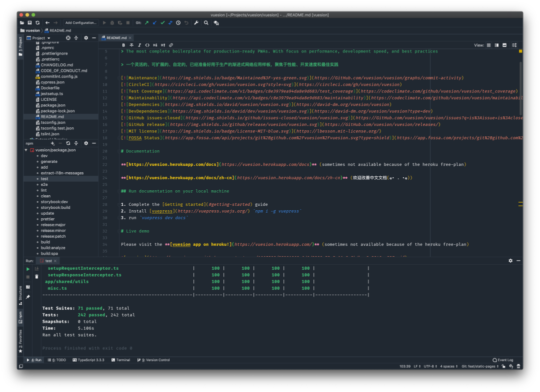This screenshot has width=540, height=392.
Task: Open the 9: Version Control tool window
Action: pyautogui.click(x=153, y=360)
